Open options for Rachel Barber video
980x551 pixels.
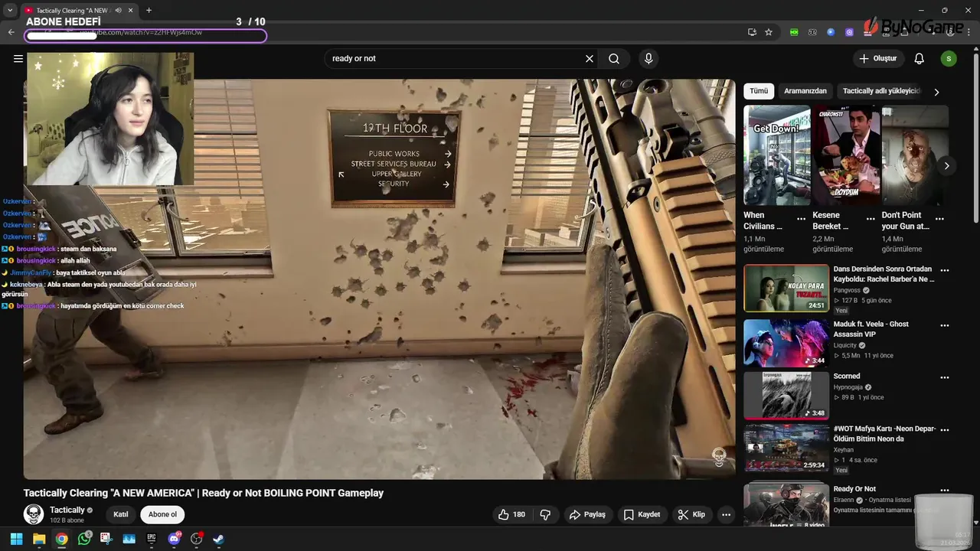click(945, 270)
